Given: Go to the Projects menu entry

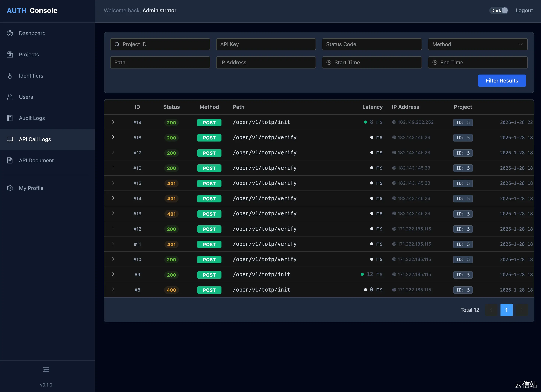Looking at the screenshot, I should pyautogui.click(x=29, y=55).
